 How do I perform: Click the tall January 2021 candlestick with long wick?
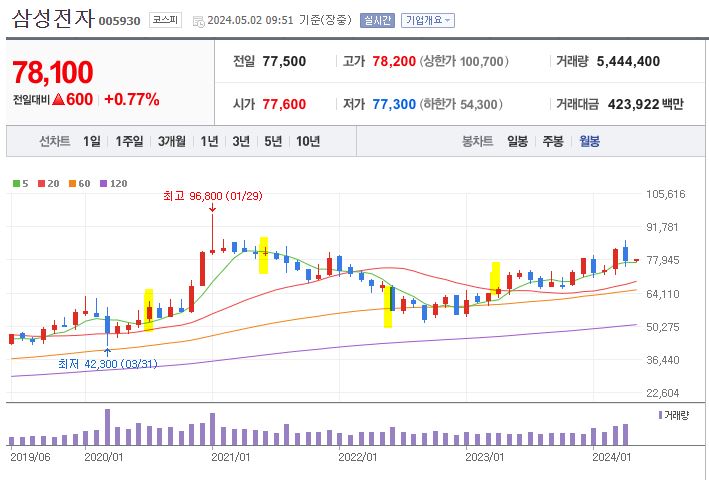click(x=212, y=234)
